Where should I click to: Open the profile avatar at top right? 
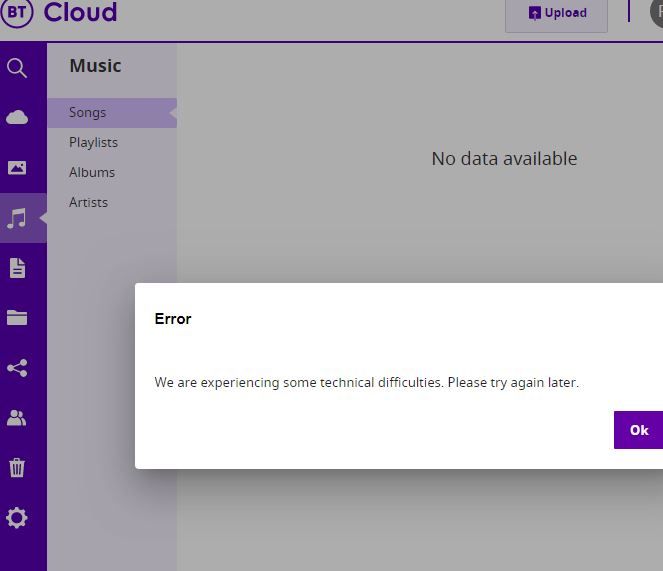657,12
